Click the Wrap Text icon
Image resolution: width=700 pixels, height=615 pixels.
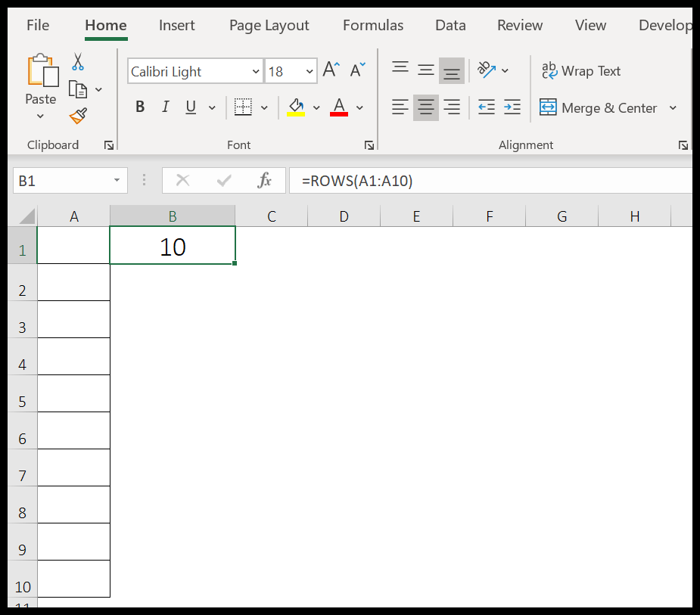pos(581,70)
